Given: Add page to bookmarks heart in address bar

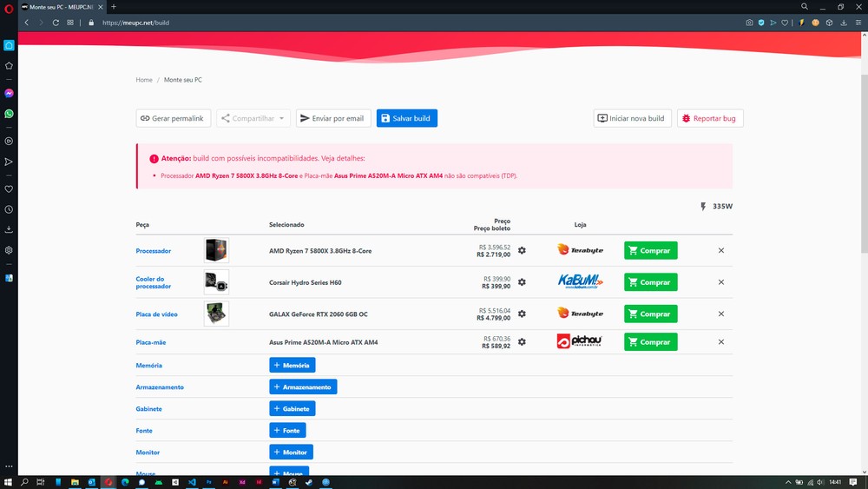Looking at the screenshot, I should click(785, 23).
